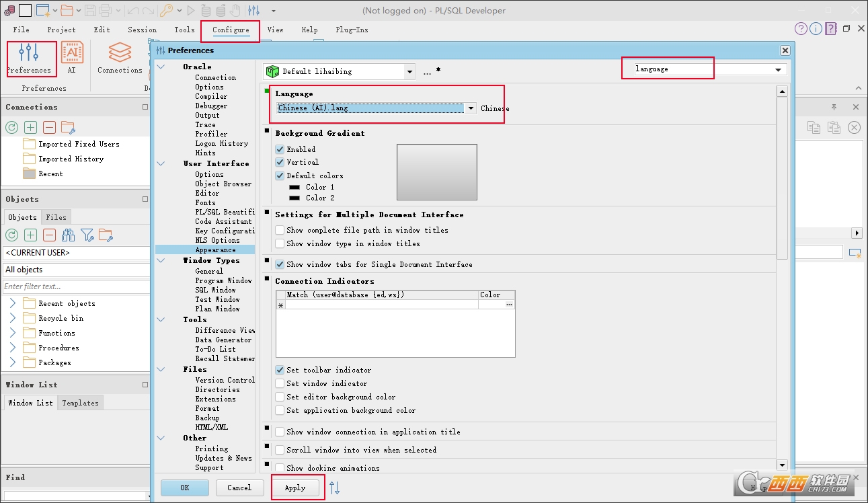Click the Execute play icon
The image size is (868, 503).
(x=191, y=10)
